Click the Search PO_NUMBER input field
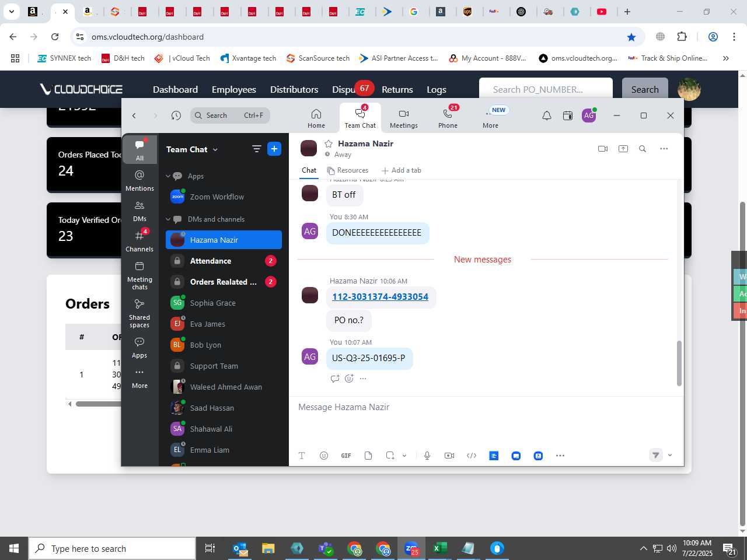The image size is (747, 560). [546, 89]
